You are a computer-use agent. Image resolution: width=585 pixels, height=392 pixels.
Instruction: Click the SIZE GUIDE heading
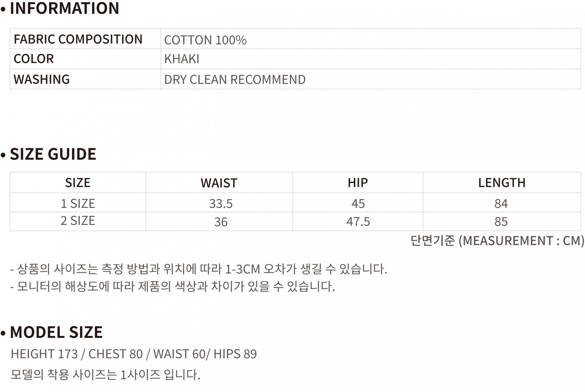click(x=53, y=154)
